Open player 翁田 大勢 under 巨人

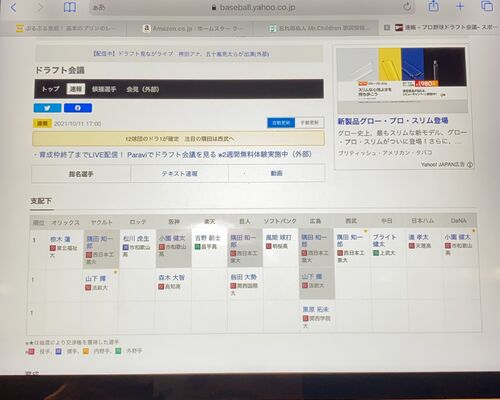pos(243,277)
